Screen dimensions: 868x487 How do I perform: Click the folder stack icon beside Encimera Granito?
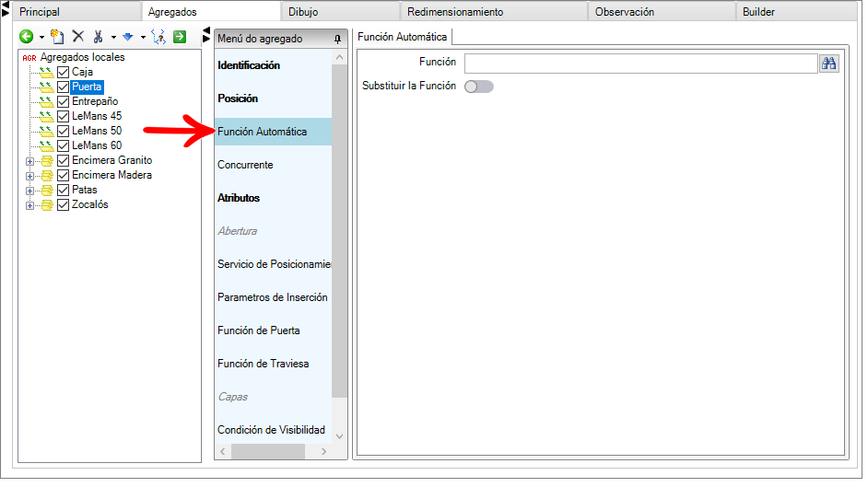coord(47,161)
